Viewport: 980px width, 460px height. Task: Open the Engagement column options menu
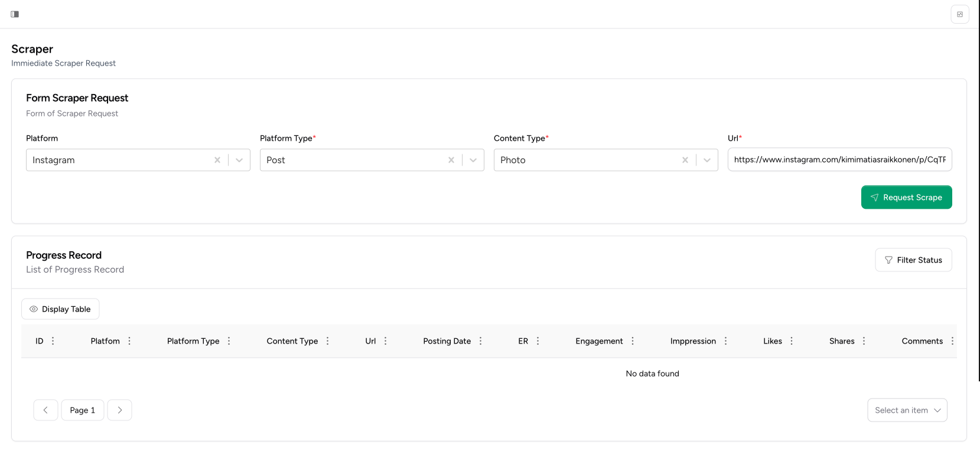[633, 341]
